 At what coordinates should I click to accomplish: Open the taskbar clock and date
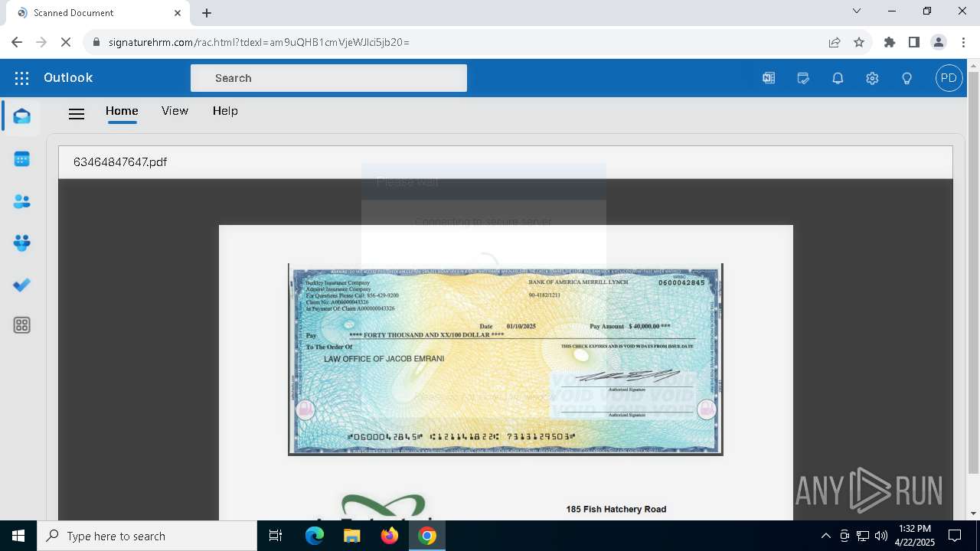pos(915,536)
